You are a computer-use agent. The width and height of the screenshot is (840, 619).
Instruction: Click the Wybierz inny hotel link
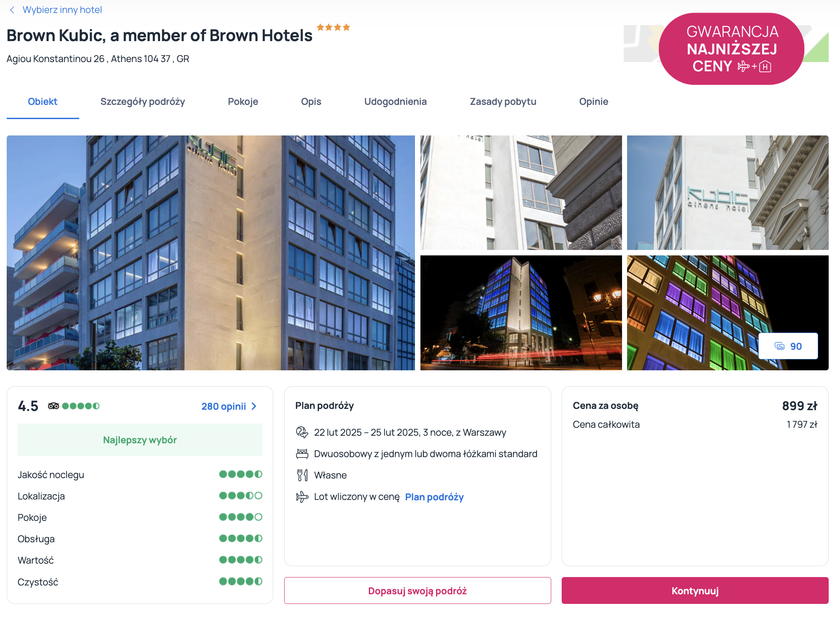tap(62, 10)
